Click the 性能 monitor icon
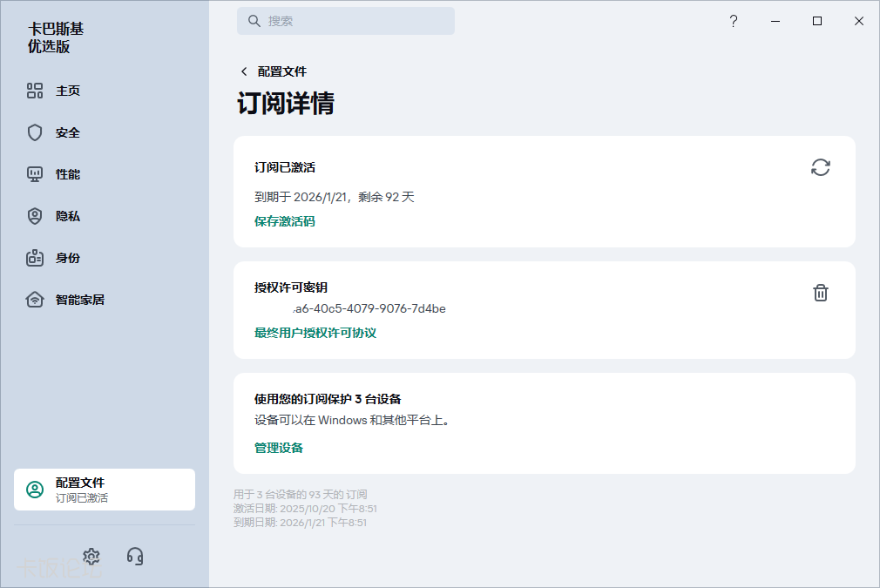This screenshot has width=880, height=588. 35,174
